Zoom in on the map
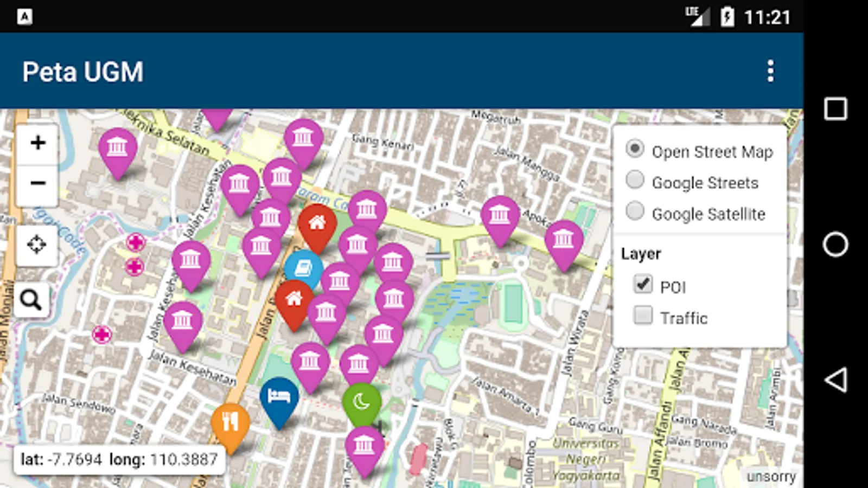Screen dimensions: 868x488 pos(37,144)
